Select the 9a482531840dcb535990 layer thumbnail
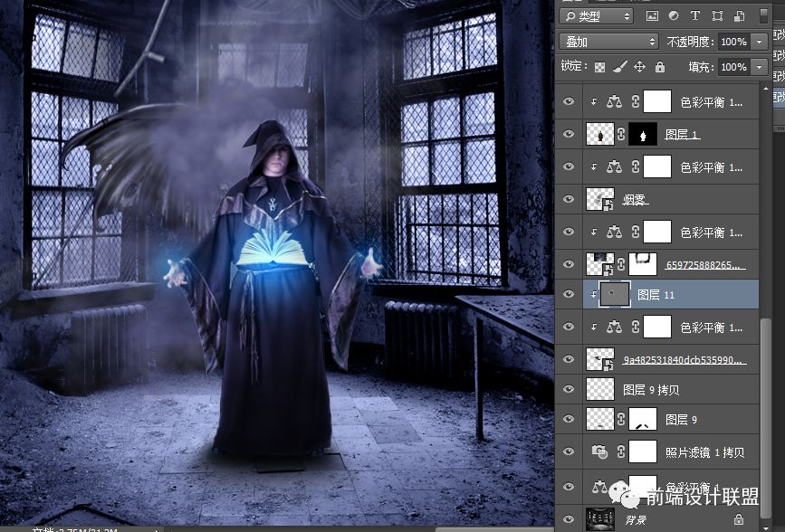Viewport: 785px width, 532px height. click(599, 359)
